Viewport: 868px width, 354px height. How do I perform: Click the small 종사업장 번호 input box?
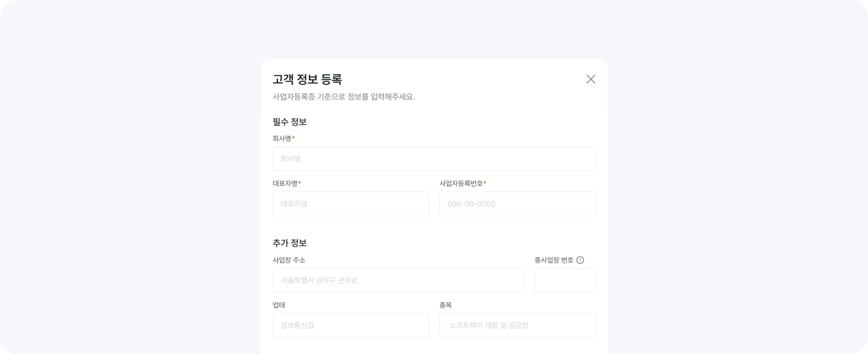[x=565, y=280]
